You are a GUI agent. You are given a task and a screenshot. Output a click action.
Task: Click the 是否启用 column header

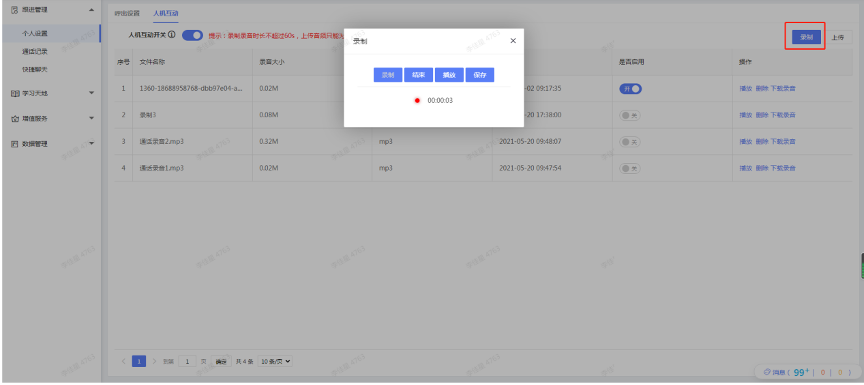631,62
